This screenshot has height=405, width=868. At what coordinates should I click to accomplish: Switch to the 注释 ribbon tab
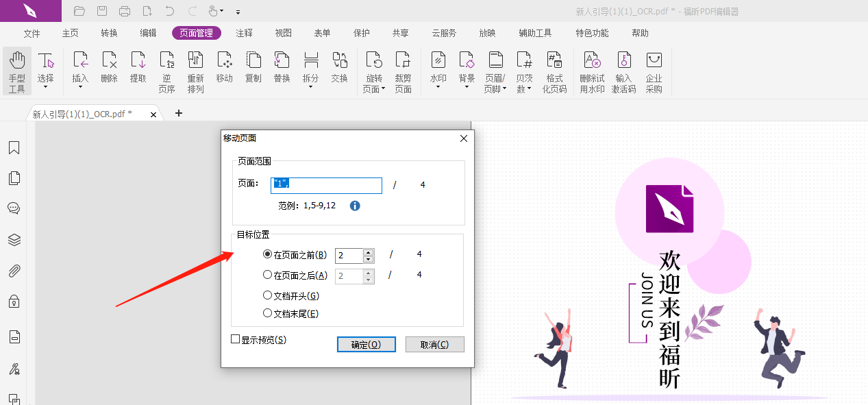(244, 32)
